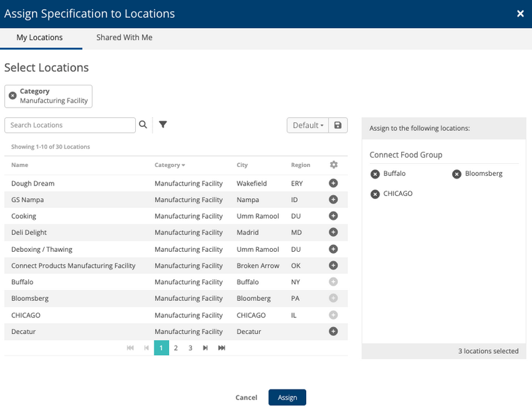Switch to Shared With Me tab
The height and width of the screenshot is (415, 532).
[x=124, y=38]
